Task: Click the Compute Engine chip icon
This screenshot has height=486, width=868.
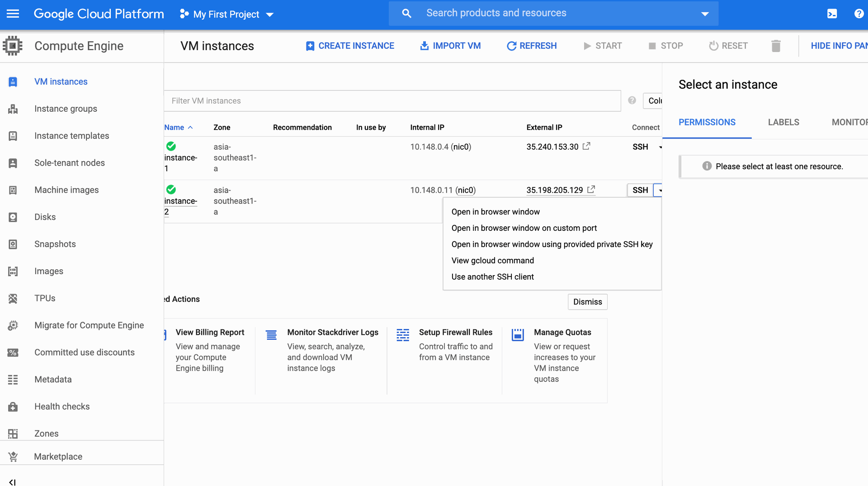Action: (13, 46)
